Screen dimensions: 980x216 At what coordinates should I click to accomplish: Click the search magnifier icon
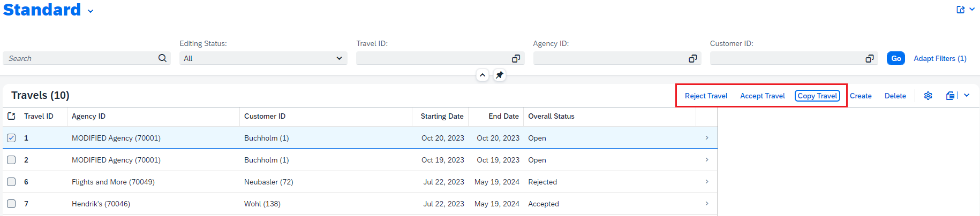pyautogui.click(x=162, y=58)
